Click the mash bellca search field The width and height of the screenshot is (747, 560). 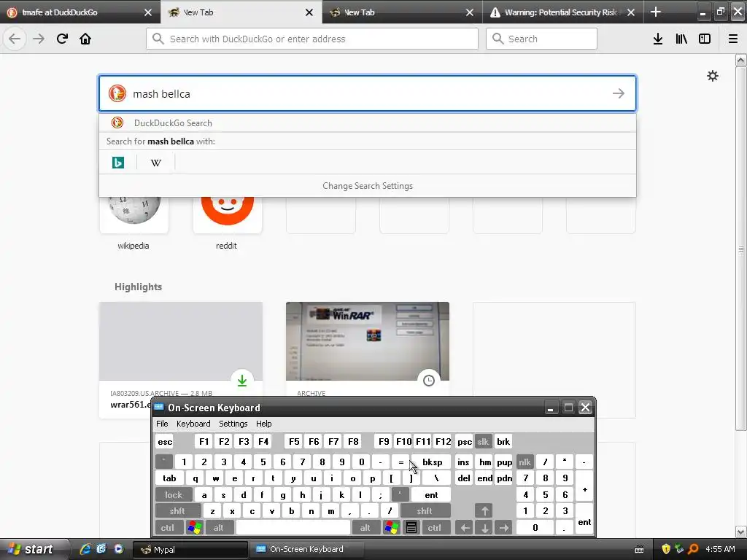coord(368,93)
